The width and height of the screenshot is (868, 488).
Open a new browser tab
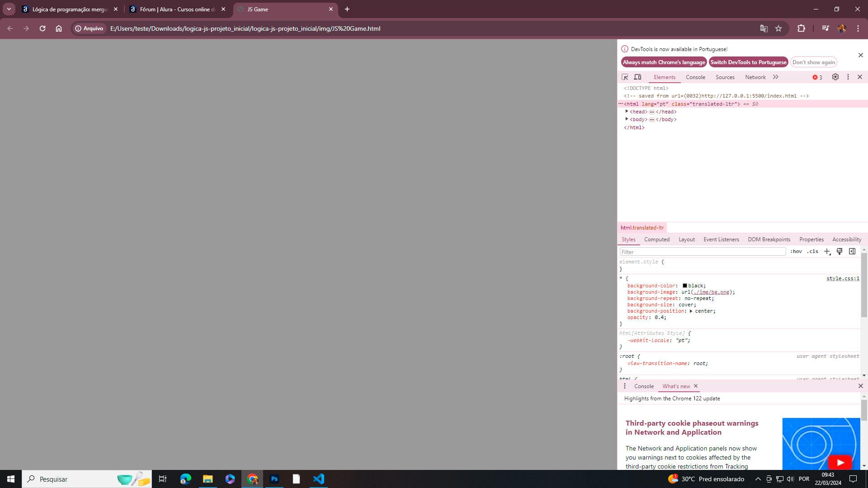tap(347, 9)
